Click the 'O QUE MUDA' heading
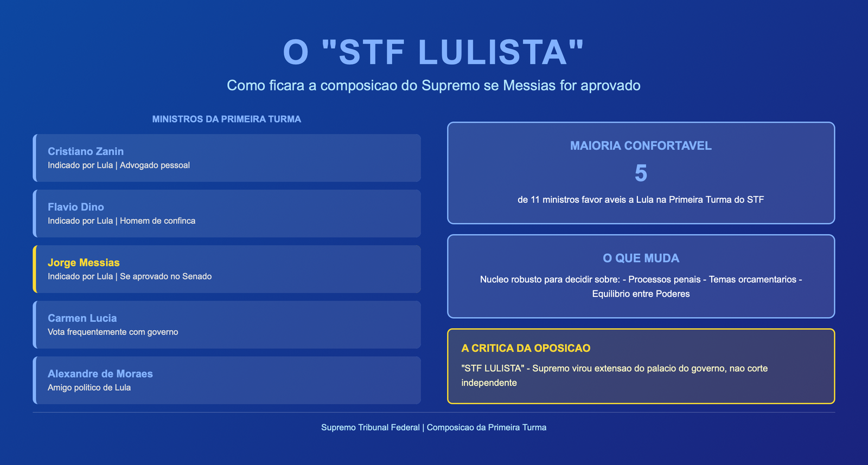The width and height of the screenshot is (868, 465). [x=641, y=259]
